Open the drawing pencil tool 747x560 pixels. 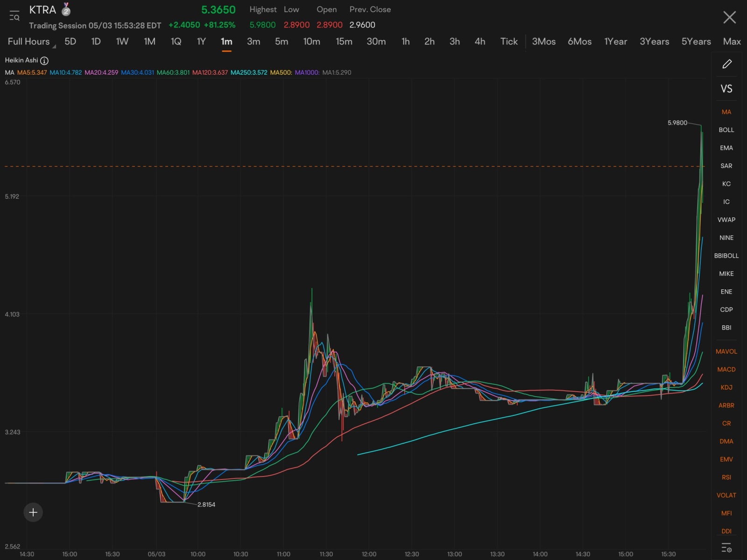pyautogui.click(x=726, y=64)
